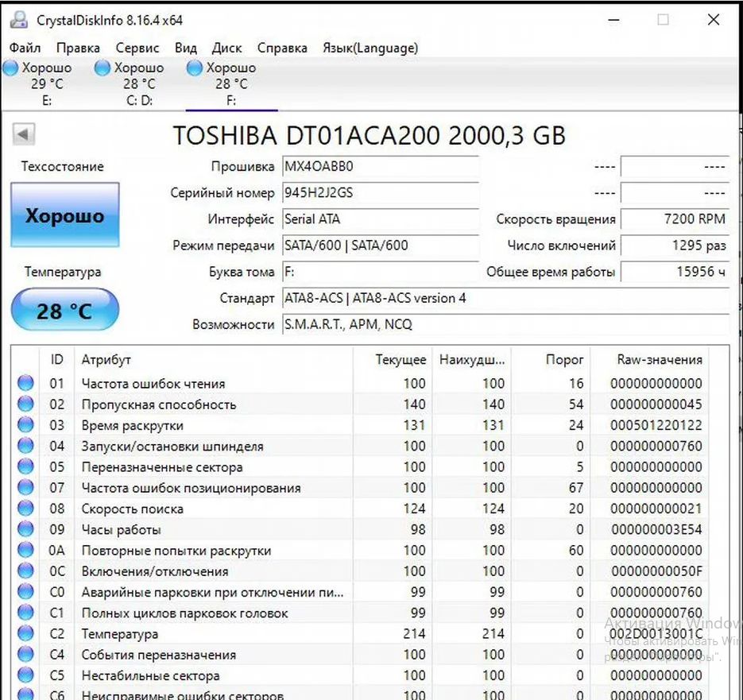Open the Файл menu
The height and width of the screenshot is (700, 743).
25,48
